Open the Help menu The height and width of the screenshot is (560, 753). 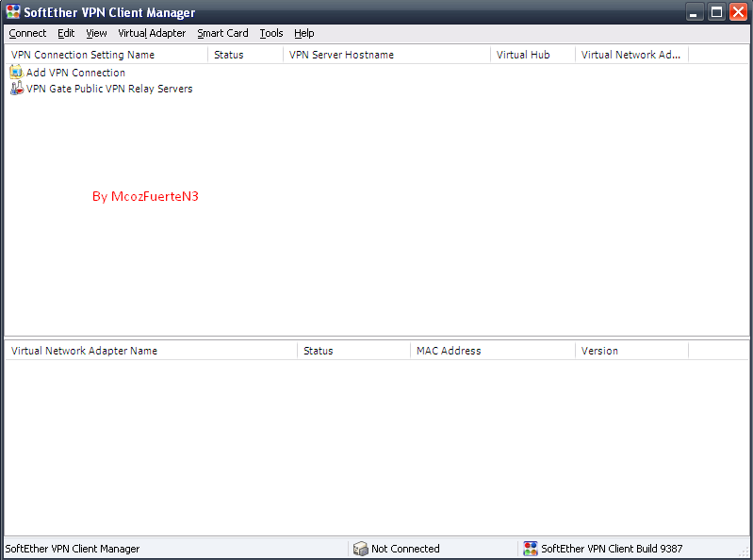[304, 33]
